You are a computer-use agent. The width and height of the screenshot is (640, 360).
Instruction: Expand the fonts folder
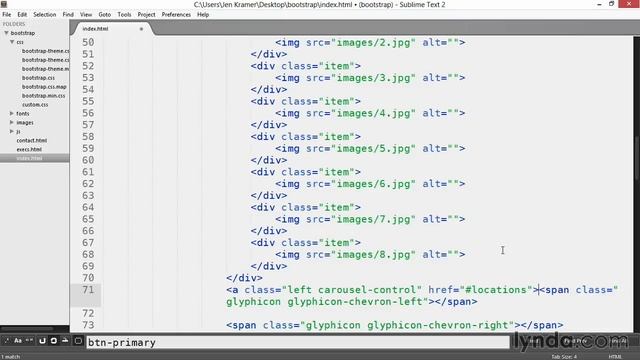(12, 113)
